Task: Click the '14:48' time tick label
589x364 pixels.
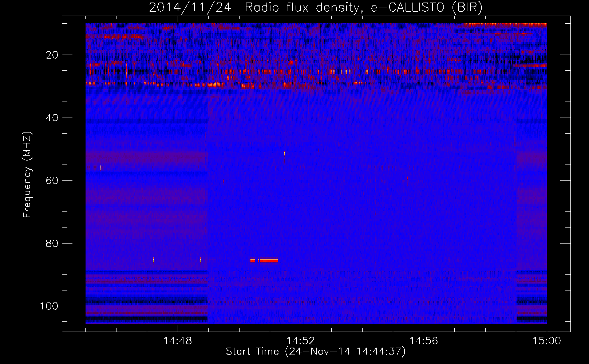Action: (x=178, y=341)
